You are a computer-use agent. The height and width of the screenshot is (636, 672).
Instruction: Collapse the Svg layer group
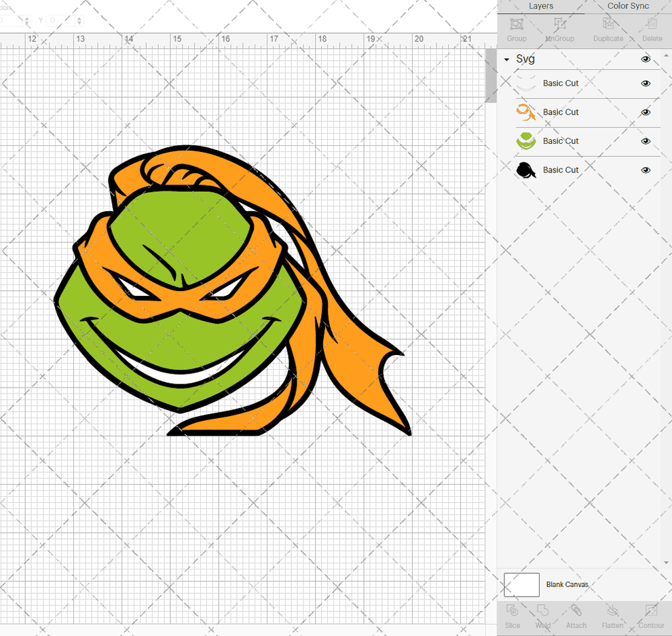[x=505, y=59]
